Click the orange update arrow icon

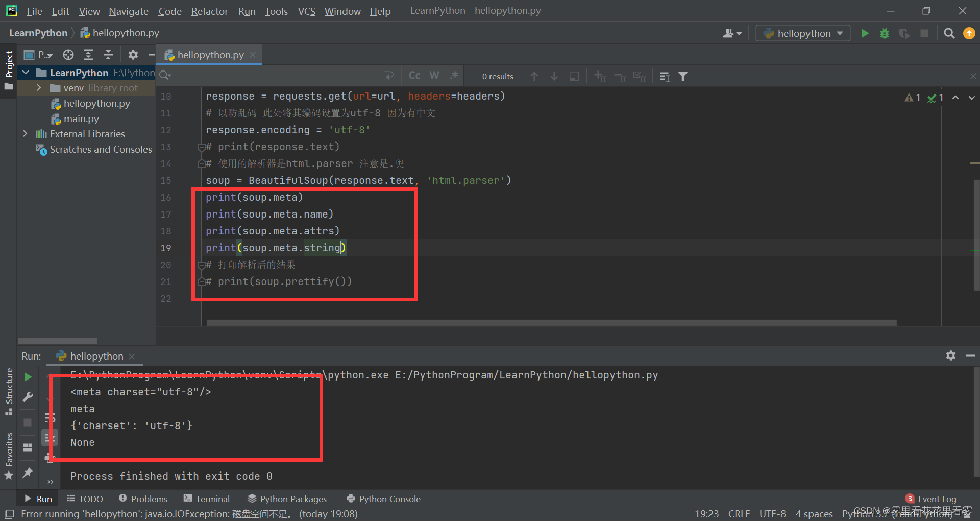pos(969,33)
